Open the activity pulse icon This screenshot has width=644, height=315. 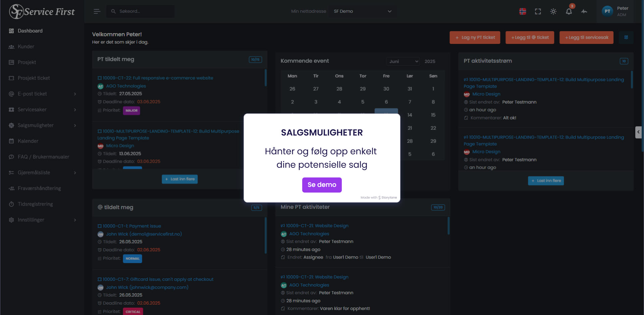(x=584, y=11)
